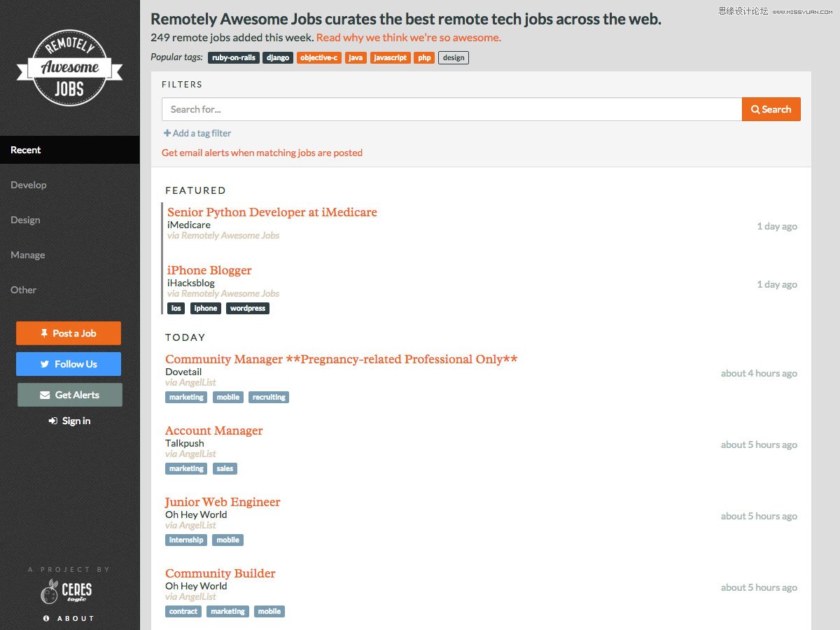Click the Post a Job button
The image size is (840, 630).
click(69, 333)
